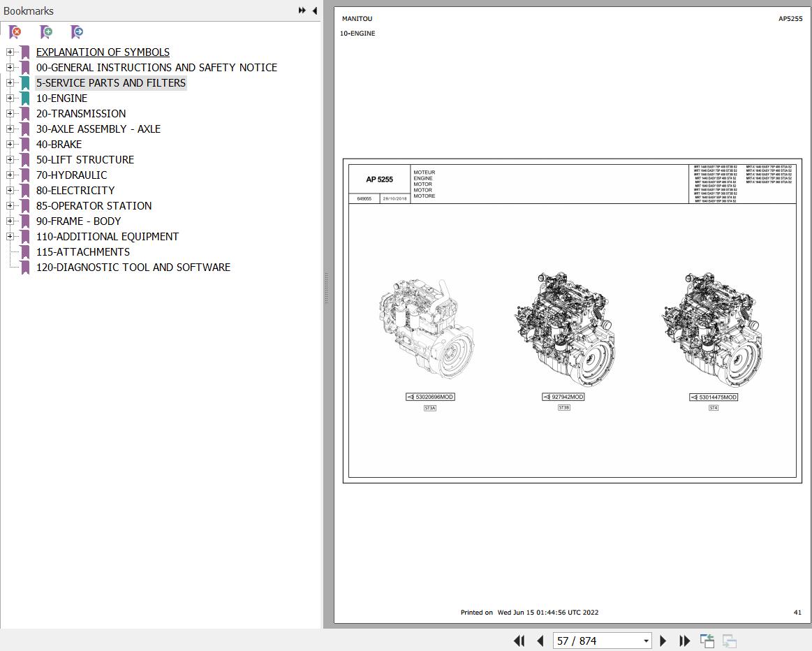Expand the 110-ADDITIONAL EQUIPMENT bookmark node
This screenshot has height=651, width=812.
click(10, 236)
